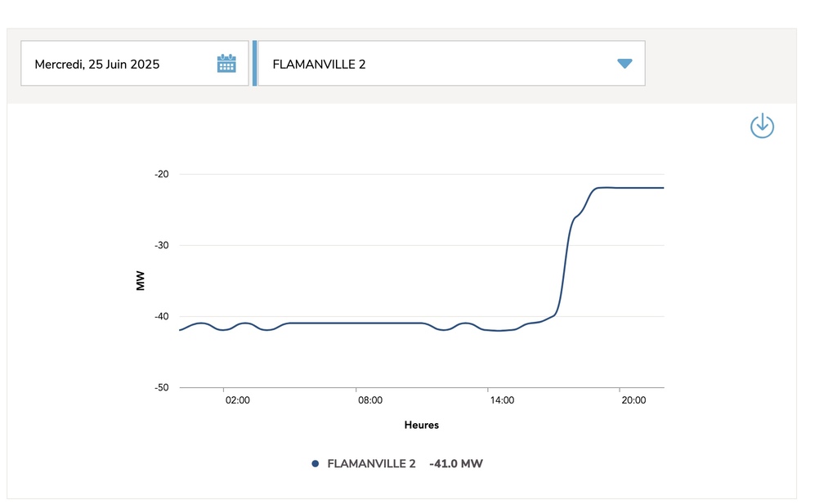
Task: Click the 14:00 hour axis label
Action: pyautogui.click(x=502, y=400)
